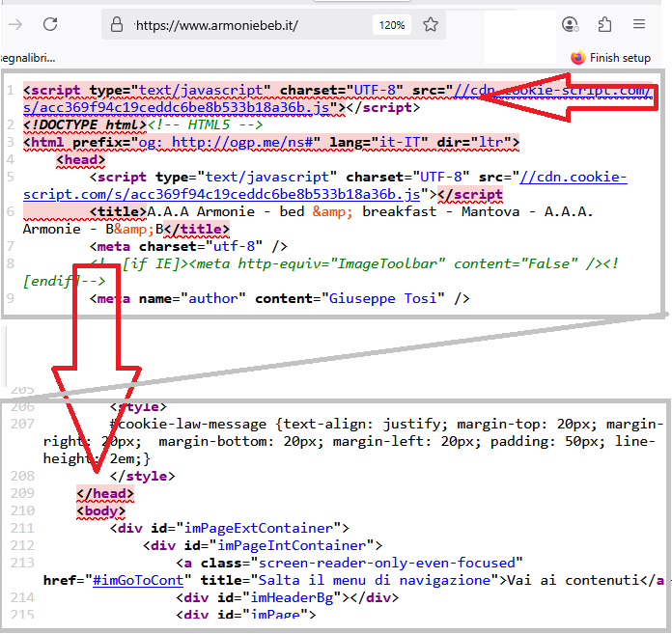The height and width of the screenshot is (634, 672).
Task: Reload the page with the refresh icon
Action: click(x=50, y=24)
